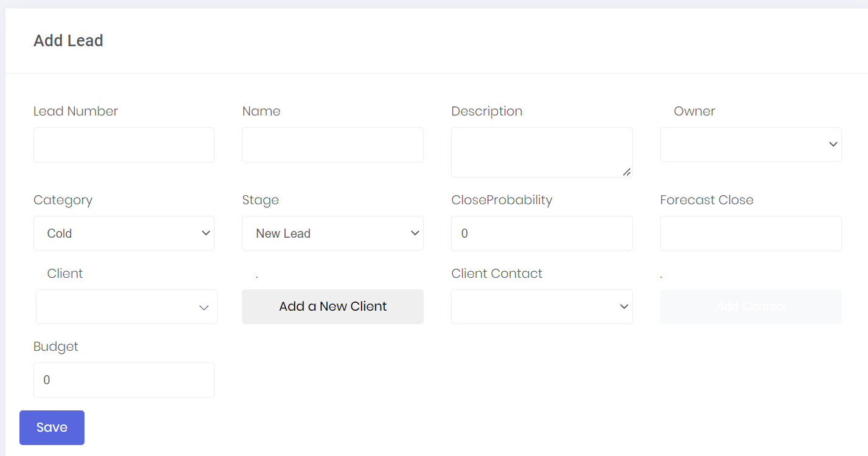868x456 pixels.
Task: Click the CloseProbability field showing 0
Action: 542,233
